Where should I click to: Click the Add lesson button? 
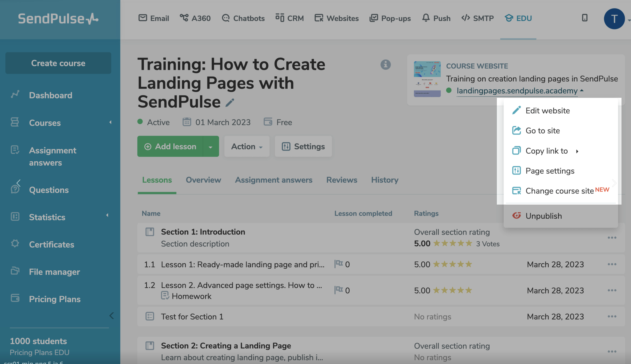click(x=170, y=147)
